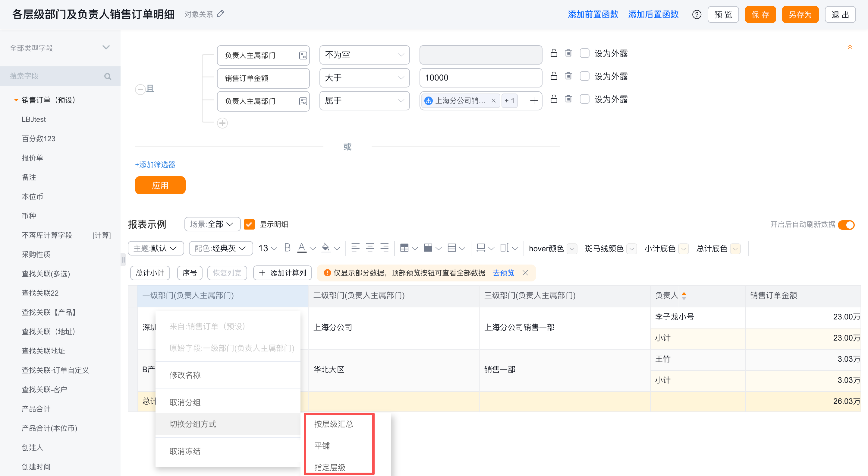Screen dimensions: 868x476
Task: Click the search magnifier in 搜索字段
Action: [x=108, y=76]
